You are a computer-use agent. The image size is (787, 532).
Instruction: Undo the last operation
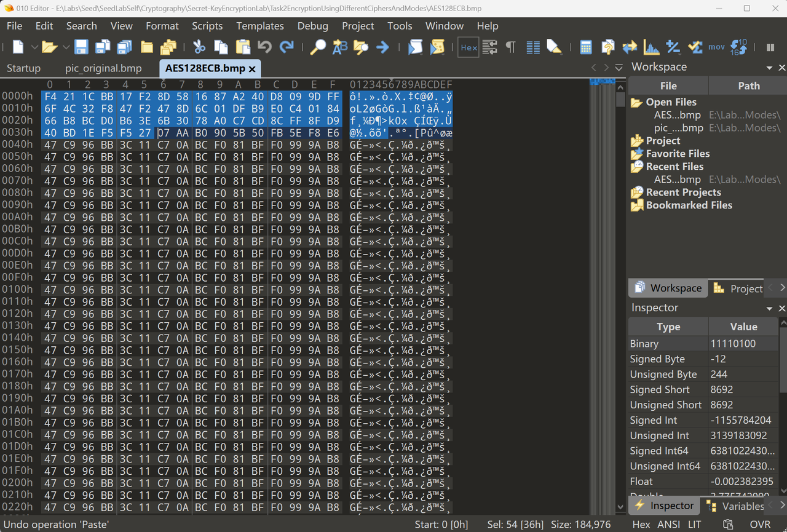coord(264,47)
